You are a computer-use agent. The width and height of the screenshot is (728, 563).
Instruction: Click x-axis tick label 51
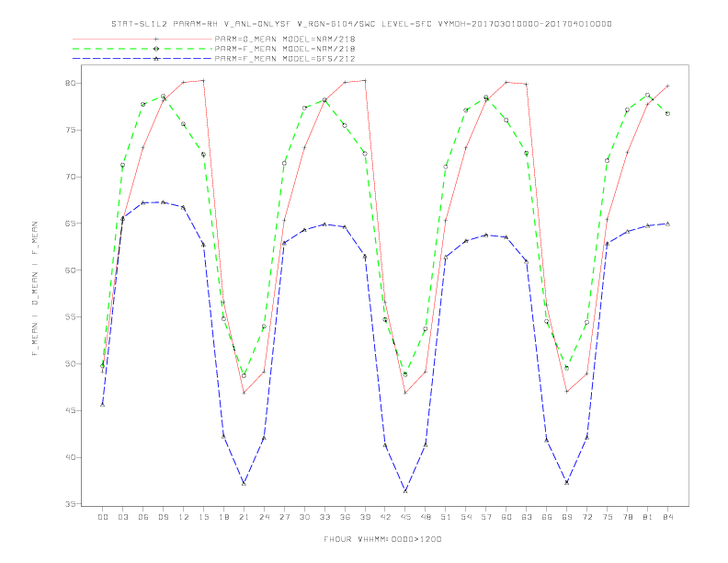pyautogui.click(x=446, y=517)
